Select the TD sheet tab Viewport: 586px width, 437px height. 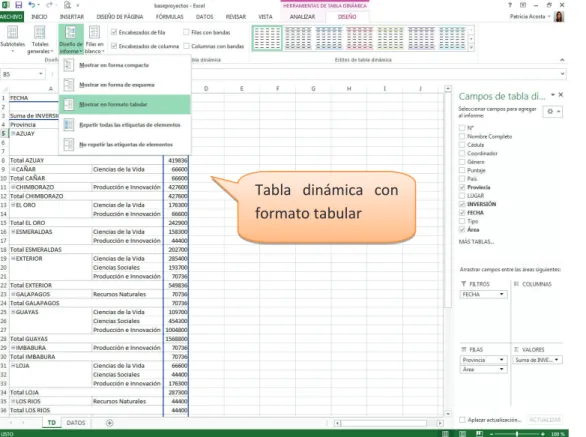(52, 422)
